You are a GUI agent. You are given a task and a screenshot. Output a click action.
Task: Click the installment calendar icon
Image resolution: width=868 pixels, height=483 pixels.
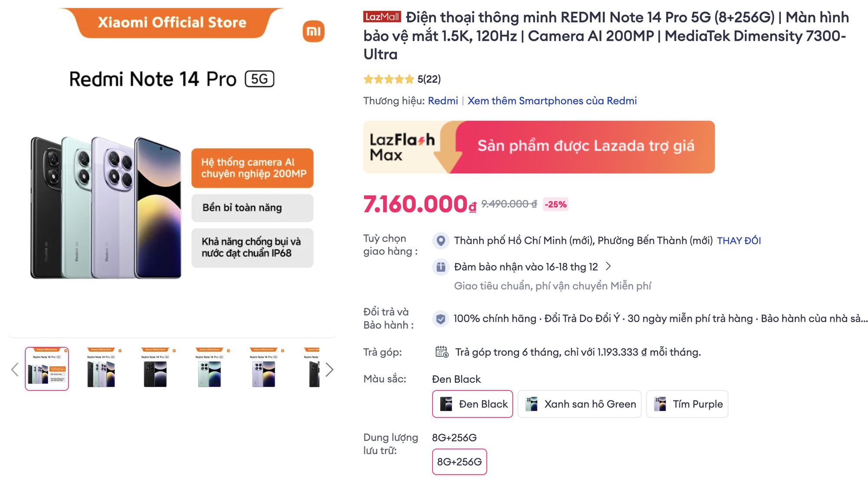pos(442,352)
